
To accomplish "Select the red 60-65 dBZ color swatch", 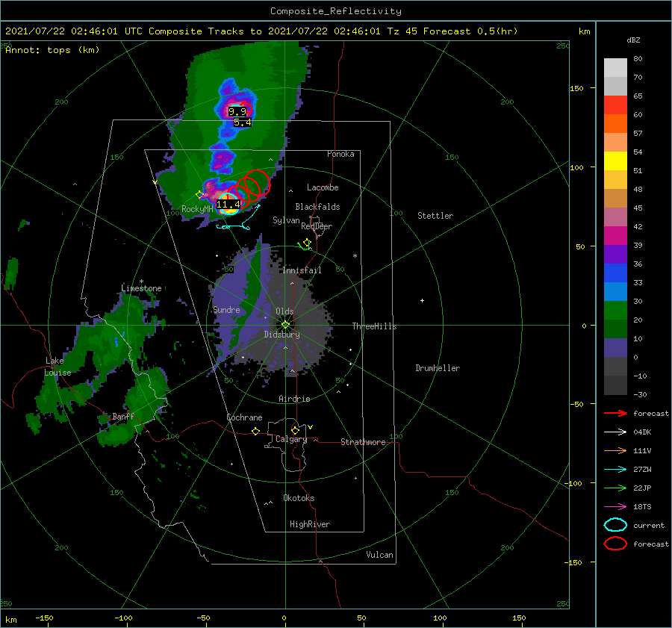I will [x=615, y=105].
